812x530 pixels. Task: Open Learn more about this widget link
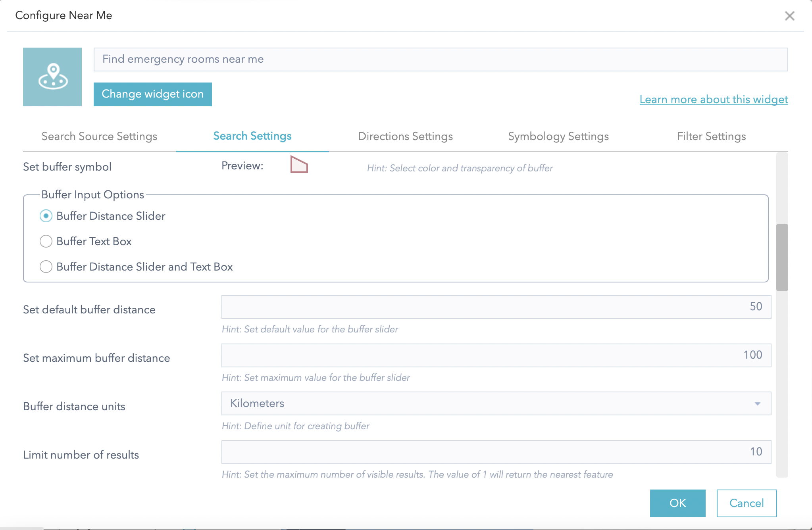[x=714, y=100]
